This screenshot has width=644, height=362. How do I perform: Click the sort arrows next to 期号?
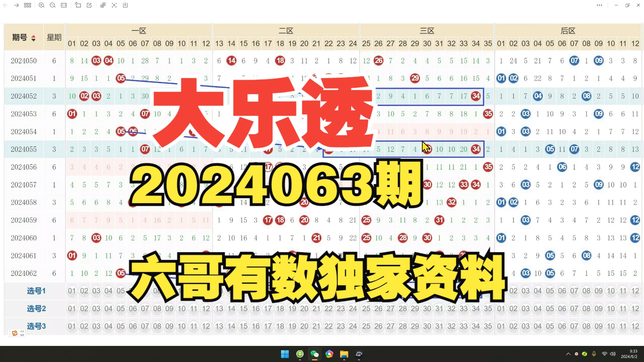coord(33,38)
